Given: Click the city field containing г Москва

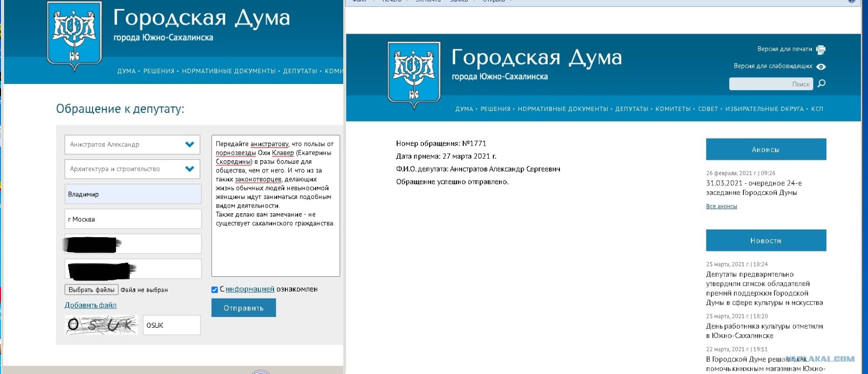Looking at the screenshot, I should [133, 219].
